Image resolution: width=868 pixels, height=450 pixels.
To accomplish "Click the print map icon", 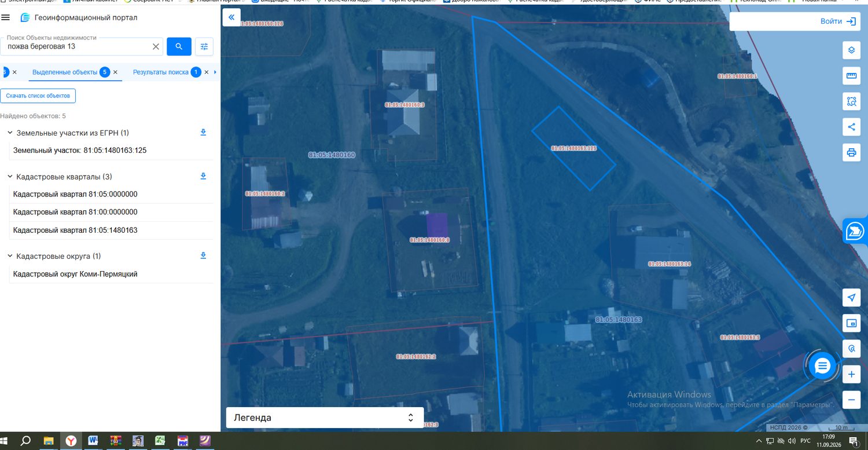I will point(851,153).
